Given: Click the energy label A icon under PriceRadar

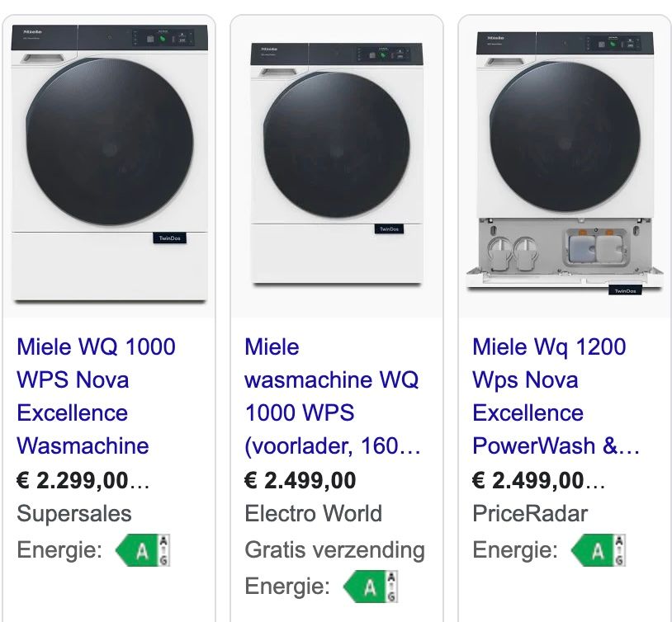Looking at the screenshot, I should pyautogui.click(x=599, y=550).
